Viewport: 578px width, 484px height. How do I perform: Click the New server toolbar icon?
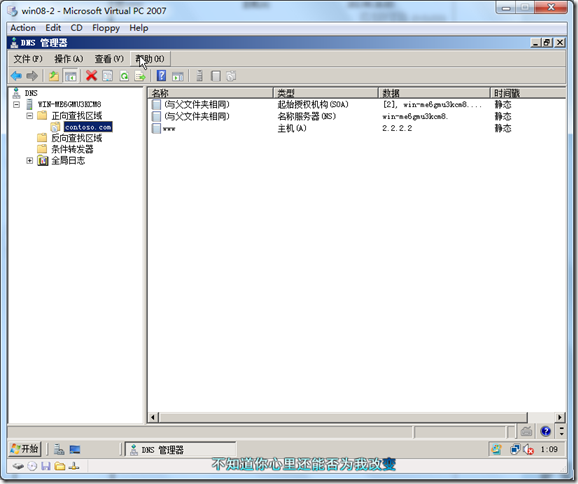tap(199, 76)
